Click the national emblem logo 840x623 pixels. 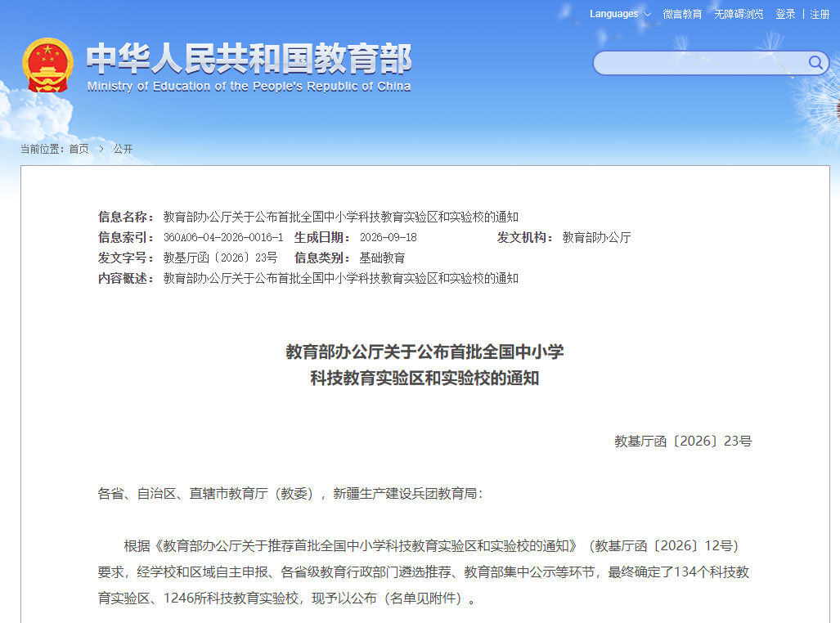tap(47, 65)
